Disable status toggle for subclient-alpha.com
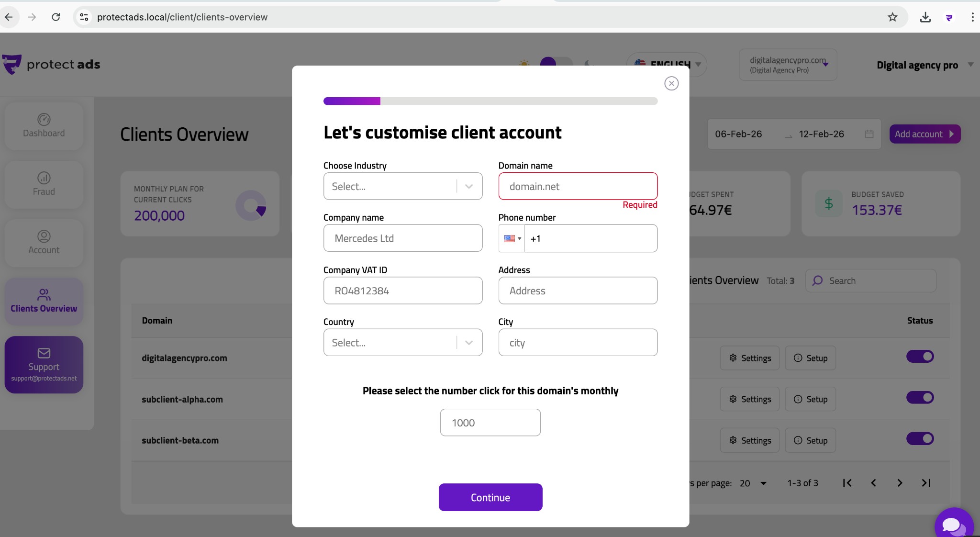980x537 pixels. tap(920, 397)
